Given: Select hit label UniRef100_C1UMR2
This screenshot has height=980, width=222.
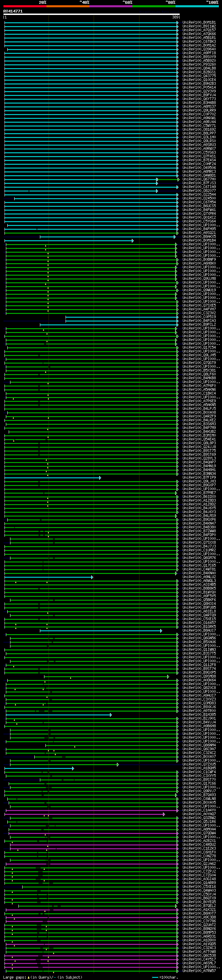Looking at the screenshot, I should [x=199, y=550].
